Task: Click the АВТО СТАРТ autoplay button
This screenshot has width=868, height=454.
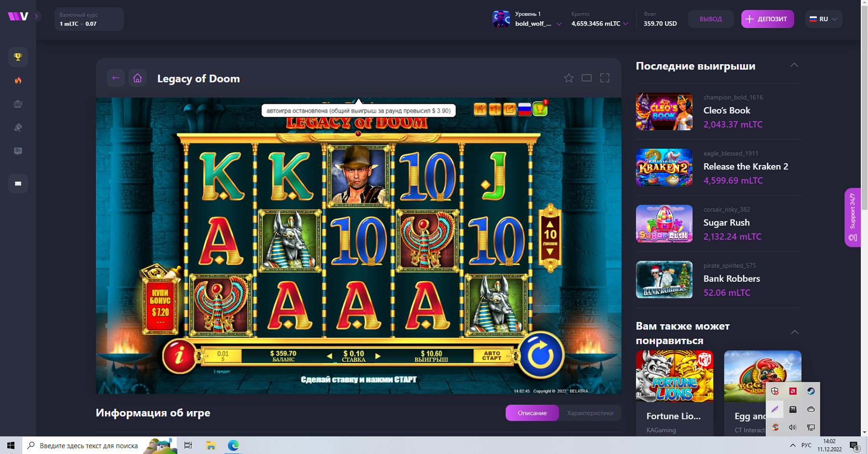Action: 492,356
